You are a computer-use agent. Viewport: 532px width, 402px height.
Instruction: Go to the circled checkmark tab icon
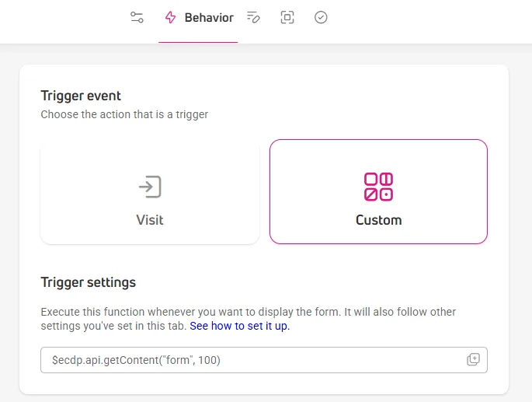click(321, 17)
